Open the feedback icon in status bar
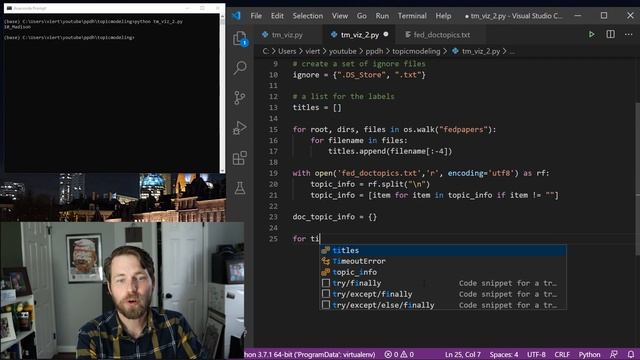Screen dimensions: 640x360 613,354
